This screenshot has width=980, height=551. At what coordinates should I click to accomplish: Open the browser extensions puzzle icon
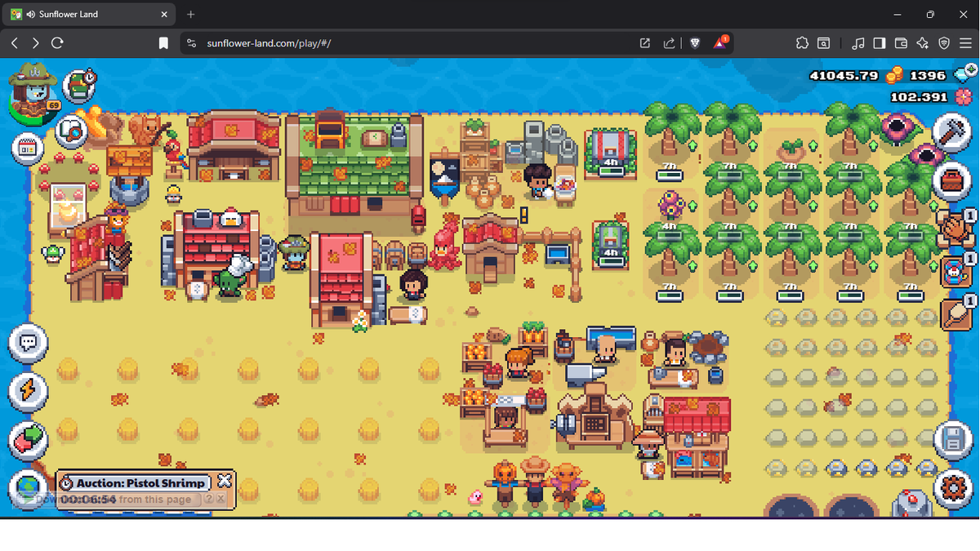pyautogui.click(x=802, y=43)
